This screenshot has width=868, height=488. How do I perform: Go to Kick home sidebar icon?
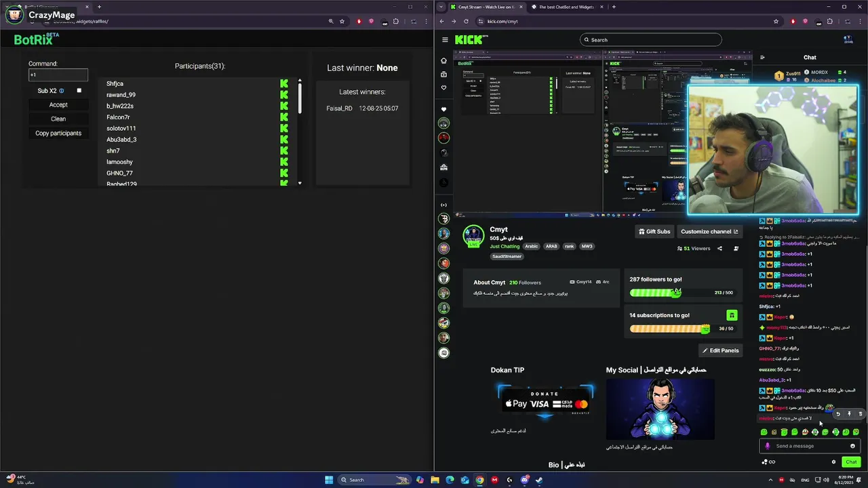(x=444, y=60)
